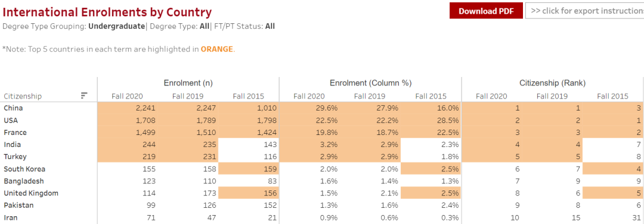Select South Korea's highlighted 159 cell
This screenshot has width=644, height=224.
point(249,169)
